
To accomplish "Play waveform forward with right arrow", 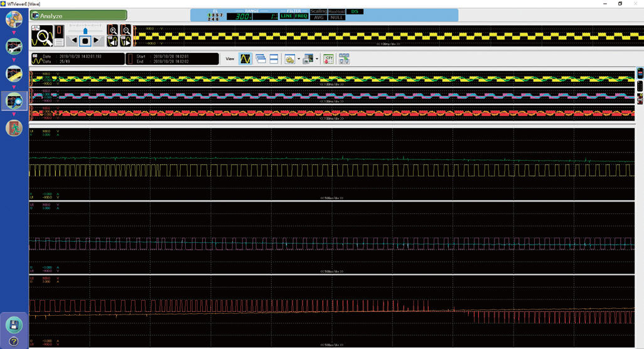I will [x=97, y=41].
